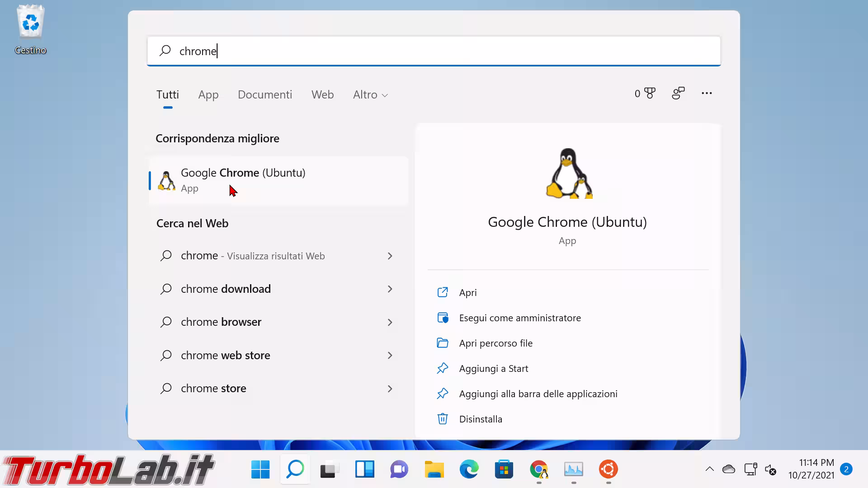The width and height of the screenshot is (868, 488).
Task: Expand chrome web store arrow
Action: click(390, 356)
